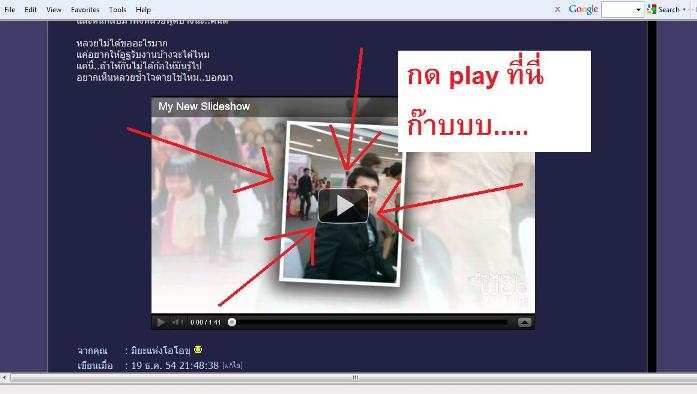
Task: Close the Google toolbar with the X
Action: tap(557, 9)
